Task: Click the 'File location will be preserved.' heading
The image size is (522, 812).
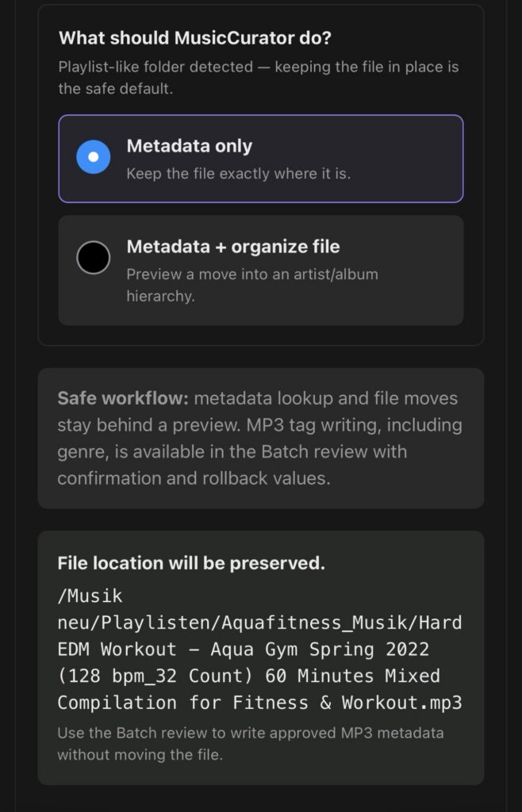Action: (x=191, y=563)
